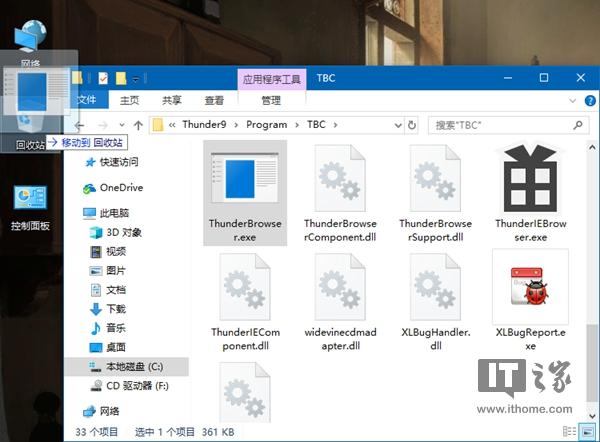The image size is (600, 442).
Task: Select ThunderBrowserComponent.dll file icon
Action: click(340, 178)
